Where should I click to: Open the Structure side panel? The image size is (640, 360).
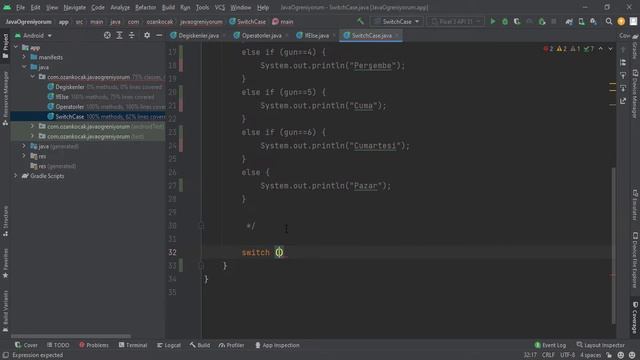[x=5, y=221]
